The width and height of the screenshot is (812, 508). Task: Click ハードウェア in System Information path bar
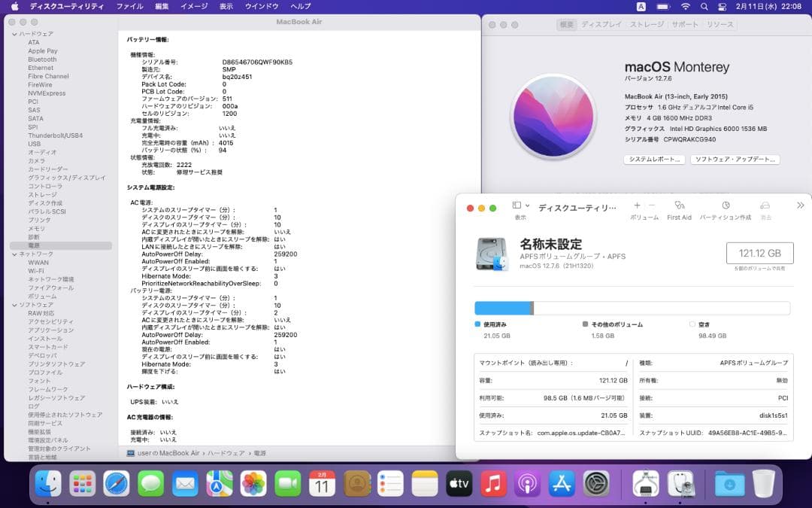[x=226, y=453]
